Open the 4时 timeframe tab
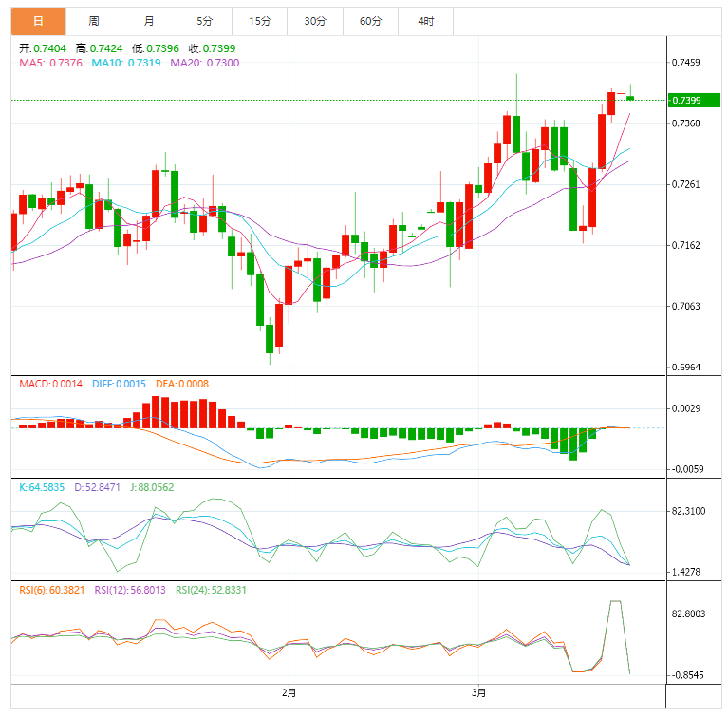The image size is (728, 718). 426,21
